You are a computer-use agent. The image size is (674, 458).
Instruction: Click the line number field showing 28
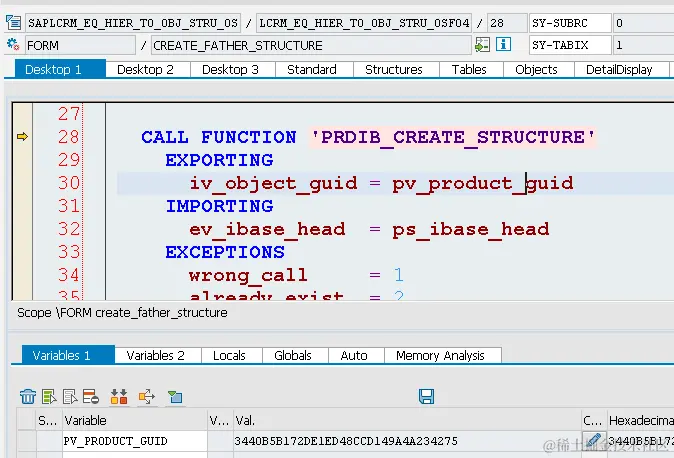(507, 23)
